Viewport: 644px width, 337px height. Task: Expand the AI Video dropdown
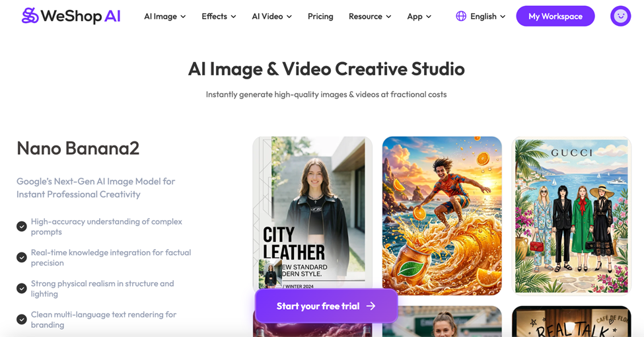coord(271,16)
